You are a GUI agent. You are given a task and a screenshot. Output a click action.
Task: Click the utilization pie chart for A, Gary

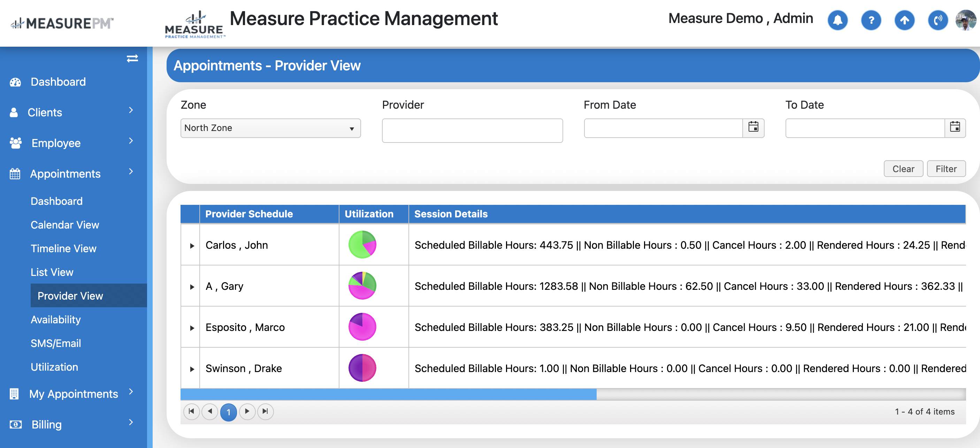tap(362, 286)
